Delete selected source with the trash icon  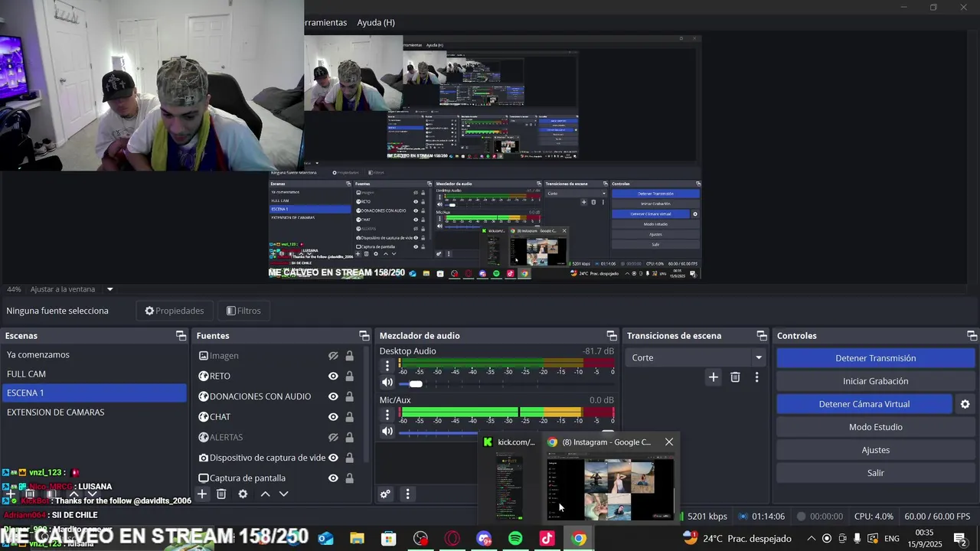(x=221, y=494)
